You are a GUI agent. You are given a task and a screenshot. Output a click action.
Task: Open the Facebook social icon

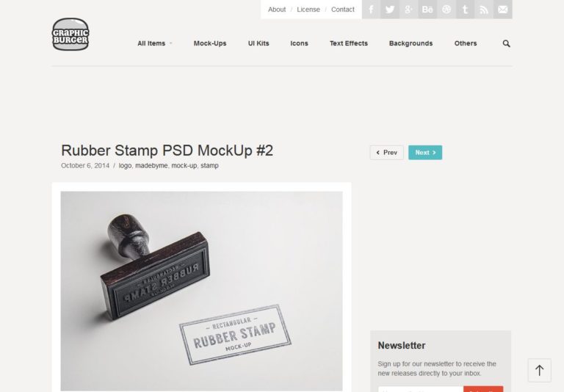click(371, 10)
